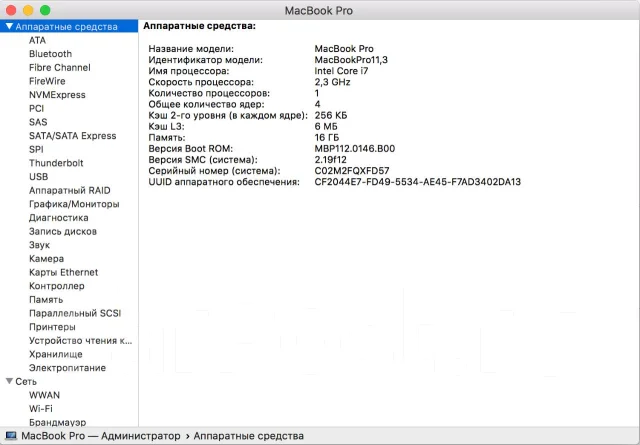Viewport: 640px width, 445px height.
Task: Select Графика/Мониторы in the sidebar
Action: 74,204
